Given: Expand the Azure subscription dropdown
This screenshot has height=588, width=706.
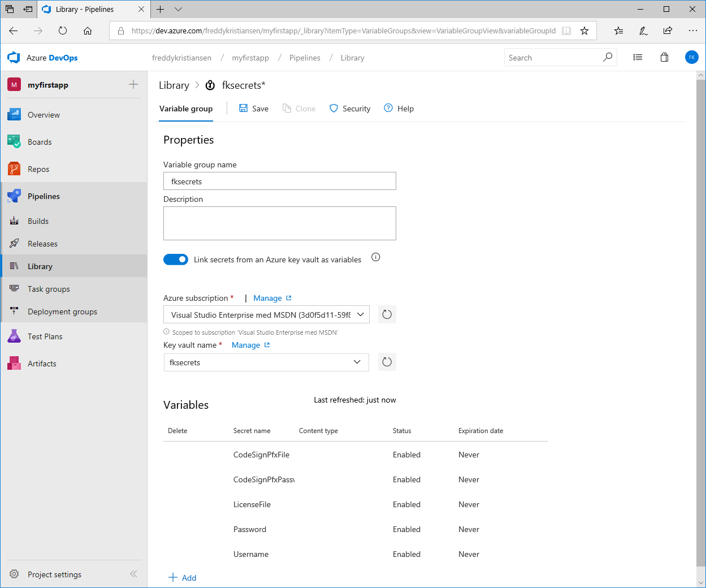Looking at the screenshot, I should [x=360, y=315].
